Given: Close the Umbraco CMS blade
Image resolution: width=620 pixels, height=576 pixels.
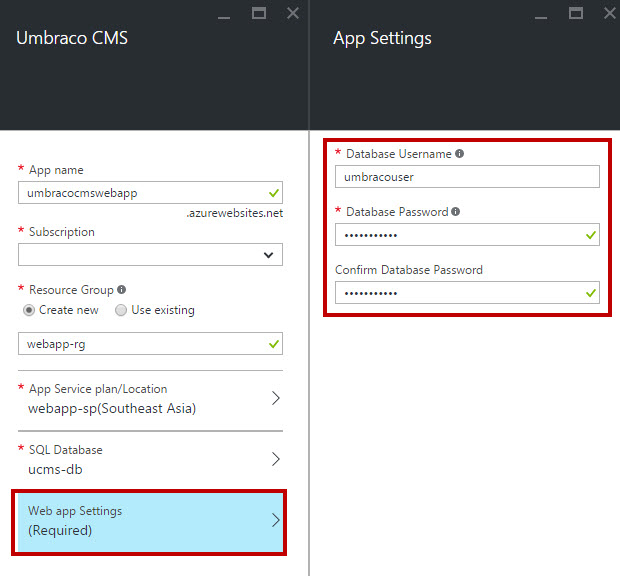Looking at the screenshot, I should point(293,13).
